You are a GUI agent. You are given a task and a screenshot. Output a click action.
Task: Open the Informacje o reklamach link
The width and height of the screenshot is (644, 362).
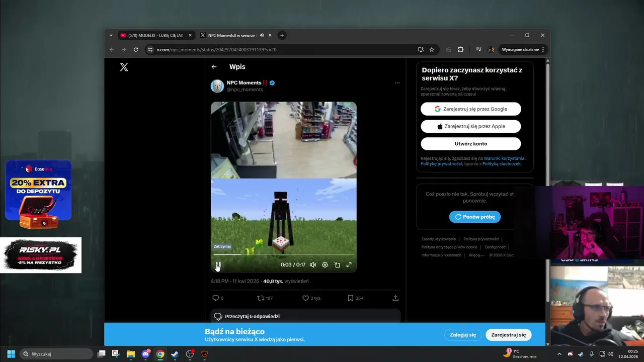click(x=441, y=255)
